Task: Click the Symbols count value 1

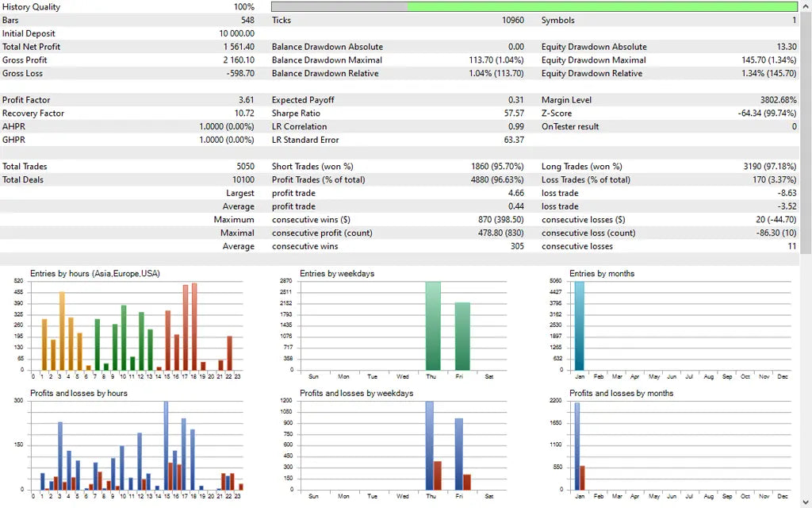Action: 793,20
